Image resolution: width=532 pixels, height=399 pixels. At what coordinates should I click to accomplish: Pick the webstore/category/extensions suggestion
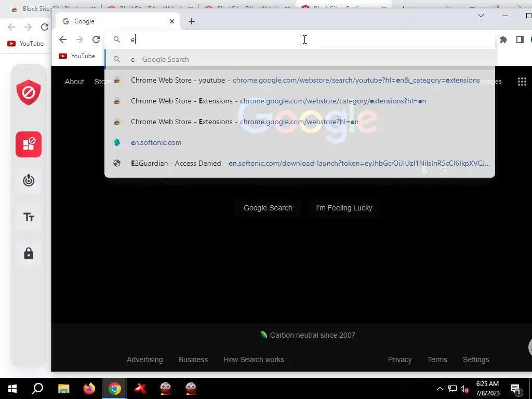[300, 101]
